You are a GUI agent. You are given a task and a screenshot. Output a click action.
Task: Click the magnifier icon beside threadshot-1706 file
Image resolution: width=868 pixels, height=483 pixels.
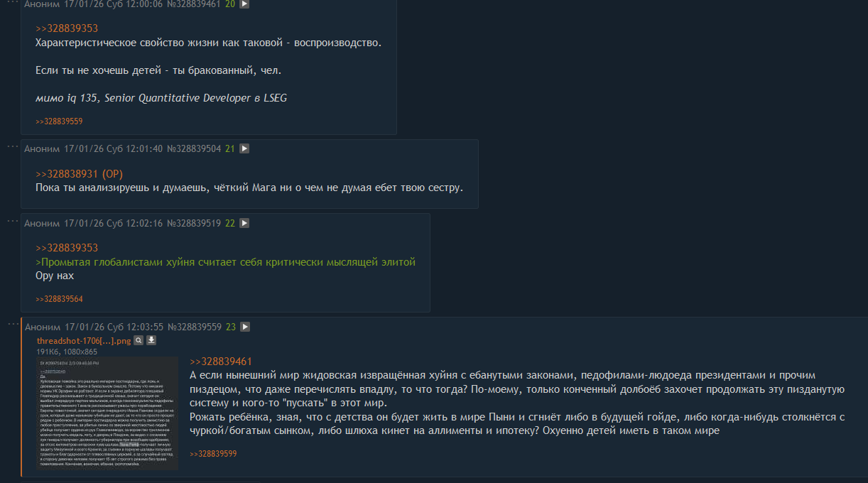(x=139, y=341)
